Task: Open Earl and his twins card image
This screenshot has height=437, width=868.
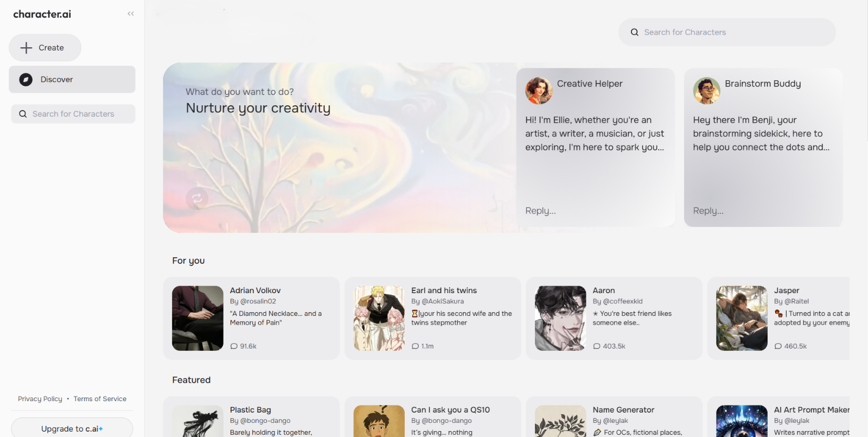Action: coord(379,318)
